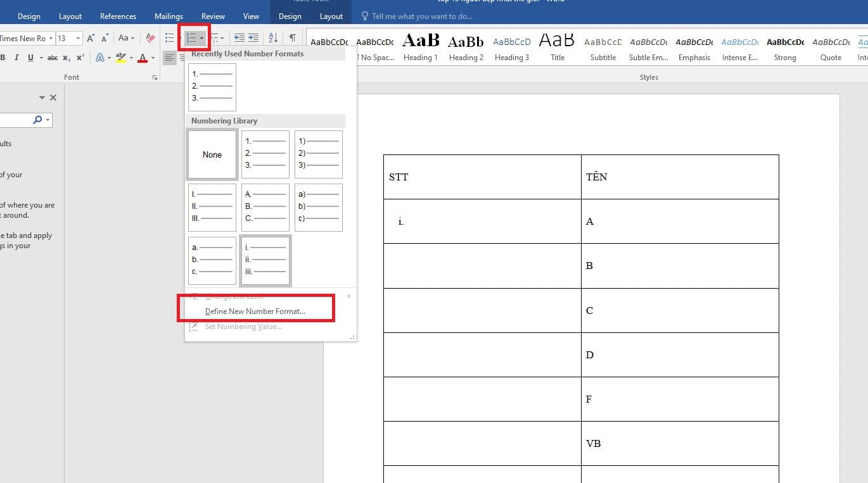Pick the recently used 1. 2. 3. format
868x483 pixels.
[x=212, y=87]
